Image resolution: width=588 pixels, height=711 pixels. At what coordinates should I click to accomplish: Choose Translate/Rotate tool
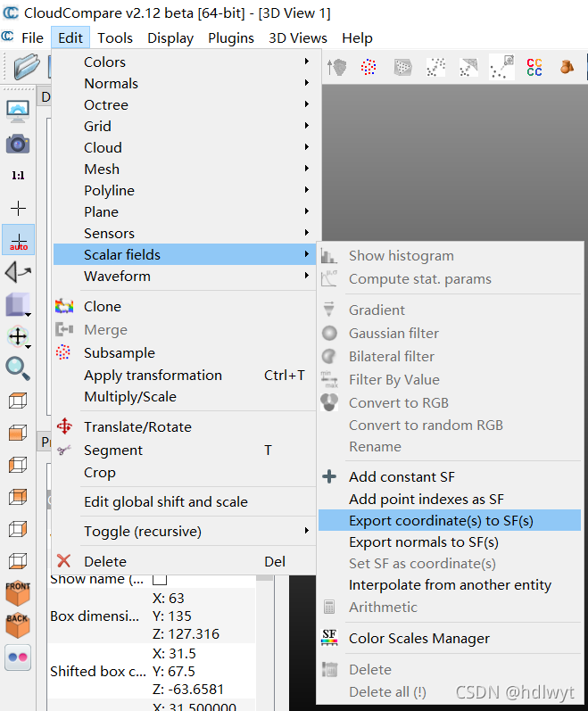point(184,426)
